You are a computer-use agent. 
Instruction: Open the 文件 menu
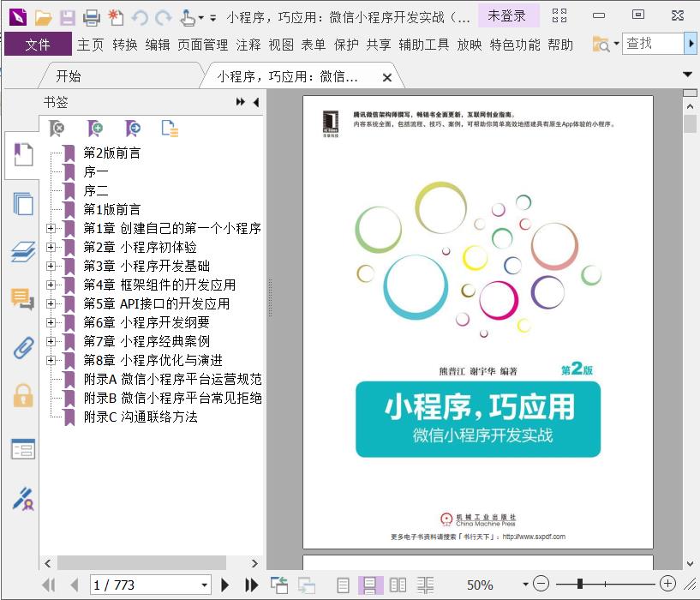(x=38, y=45)
